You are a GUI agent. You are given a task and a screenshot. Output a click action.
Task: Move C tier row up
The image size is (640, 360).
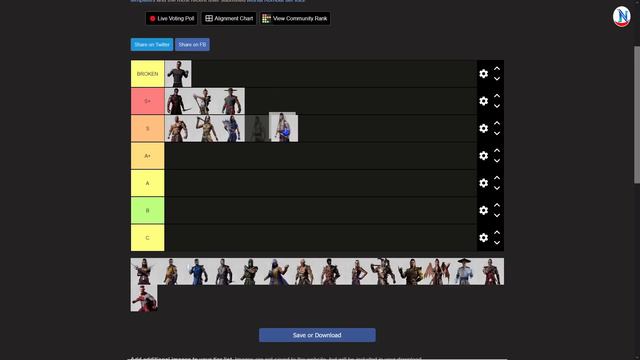(x=497, y=233)
